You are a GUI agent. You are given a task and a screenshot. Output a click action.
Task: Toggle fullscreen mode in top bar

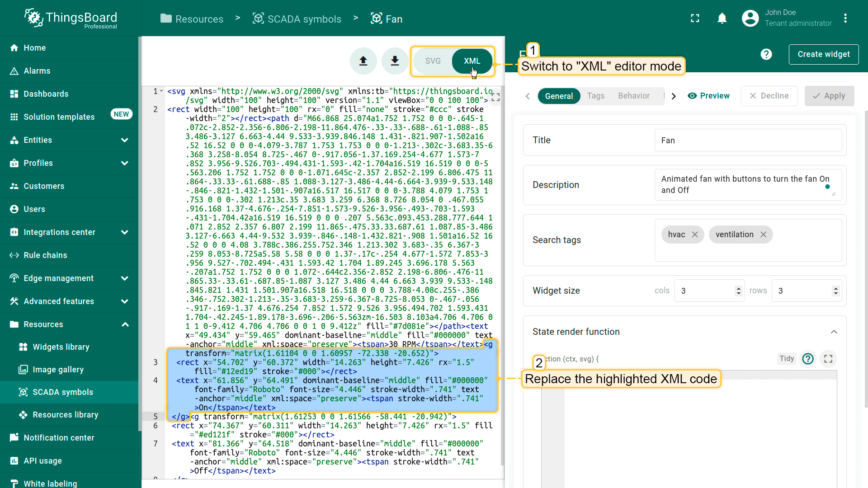tap(695, 19)
